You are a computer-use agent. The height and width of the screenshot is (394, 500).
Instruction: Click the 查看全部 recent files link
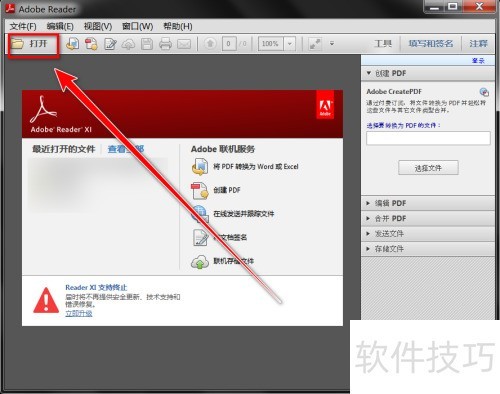point(126,149)
